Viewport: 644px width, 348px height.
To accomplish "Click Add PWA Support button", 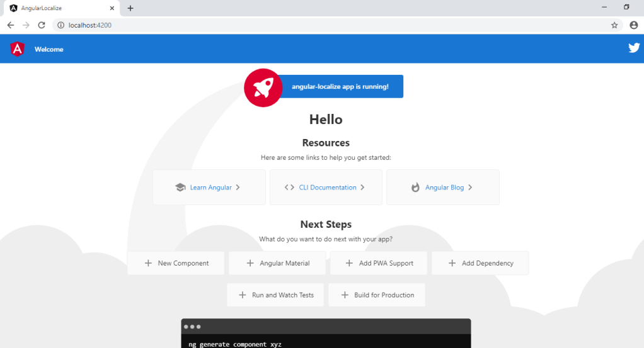I will pyautogui.click(x=379, y=263).
